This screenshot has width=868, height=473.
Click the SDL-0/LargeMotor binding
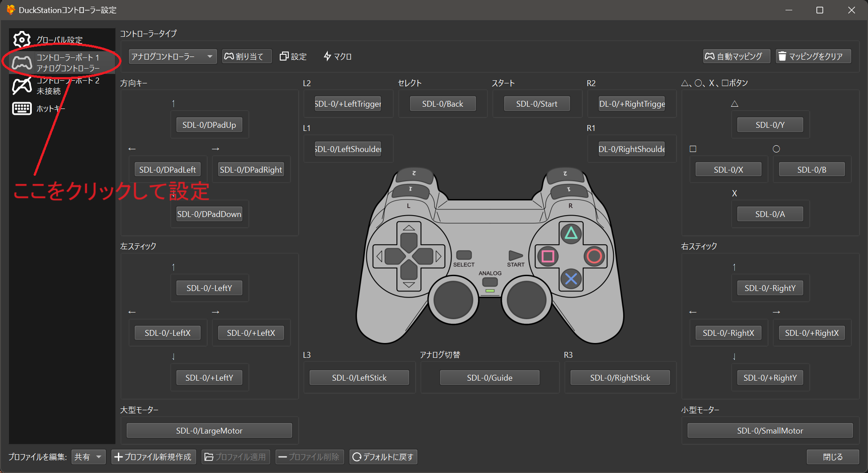click(x=209, y=430)
